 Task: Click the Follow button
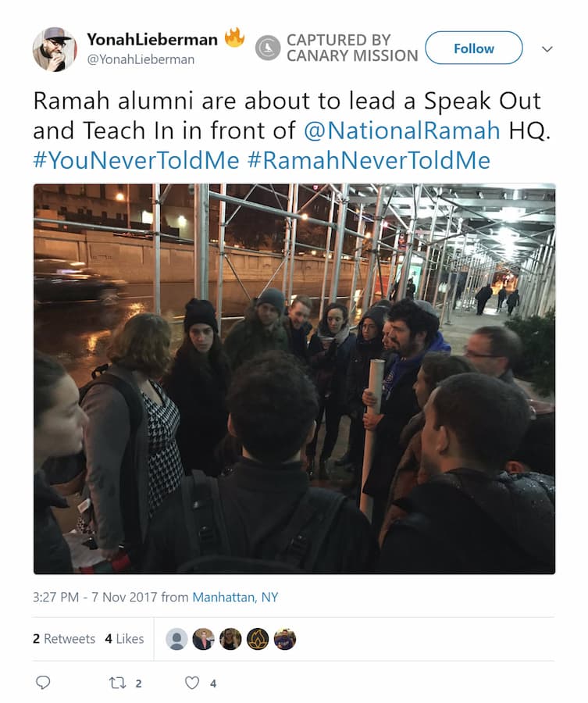point(473,48)
